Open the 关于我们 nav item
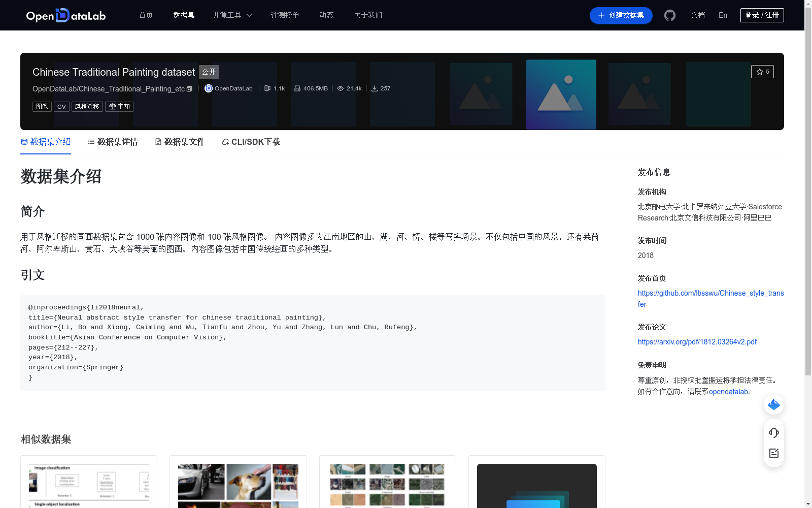Viewport: 812px width, 508px height. (x=368, y=15)
